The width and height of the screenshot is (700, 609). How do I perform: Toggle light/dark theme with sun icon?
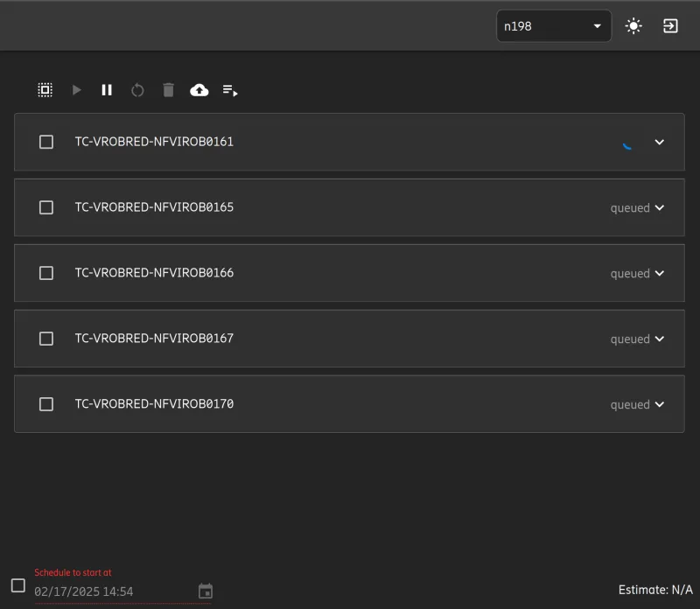[633, 26]
